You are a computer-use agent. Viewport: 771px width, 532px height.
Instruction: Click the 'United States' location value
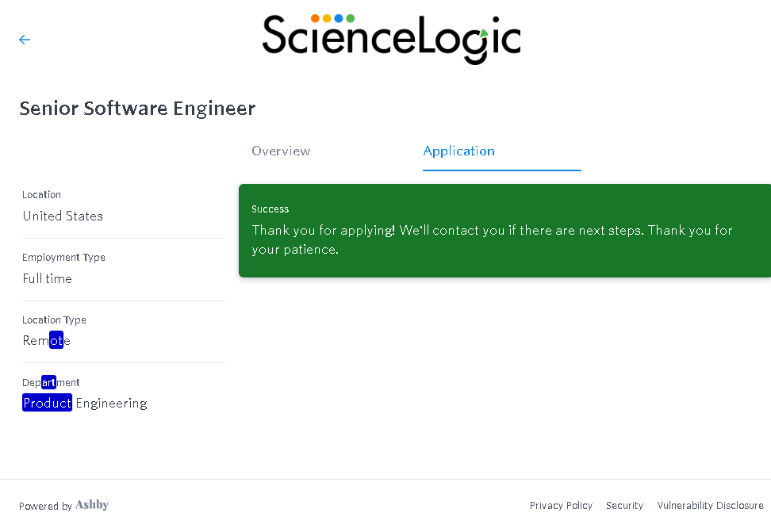pyautogui.click(x=63, y=216)
